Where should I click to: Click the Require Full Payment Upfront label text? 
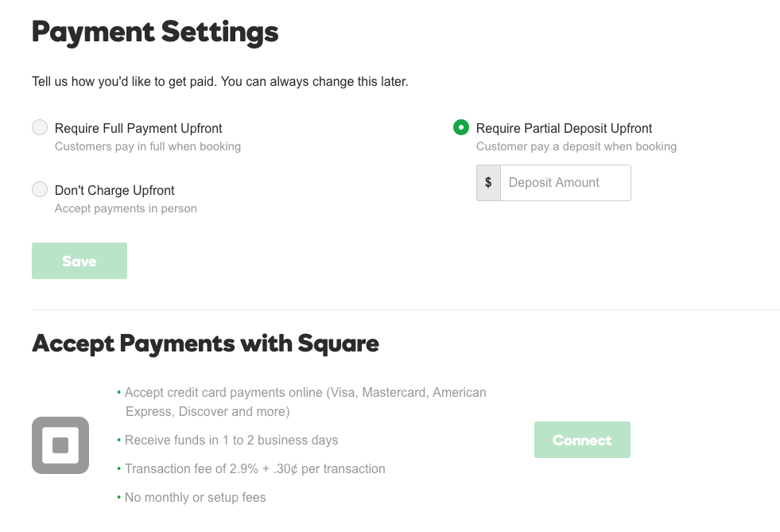[138, 128]
